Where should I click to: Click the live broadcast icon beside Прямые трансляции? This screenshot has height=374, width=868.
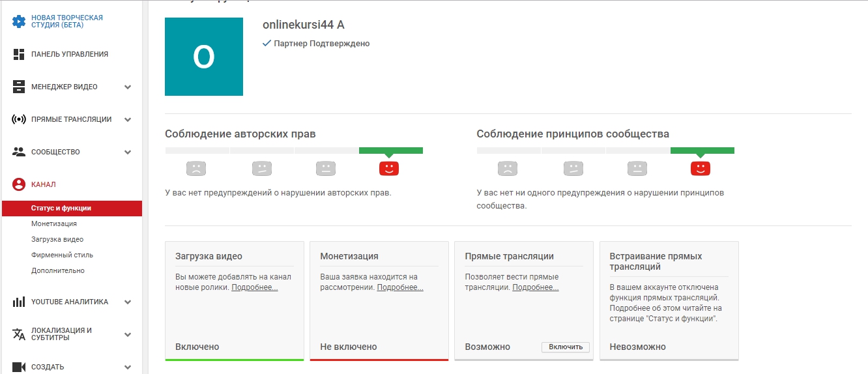[x=19, y=119]
